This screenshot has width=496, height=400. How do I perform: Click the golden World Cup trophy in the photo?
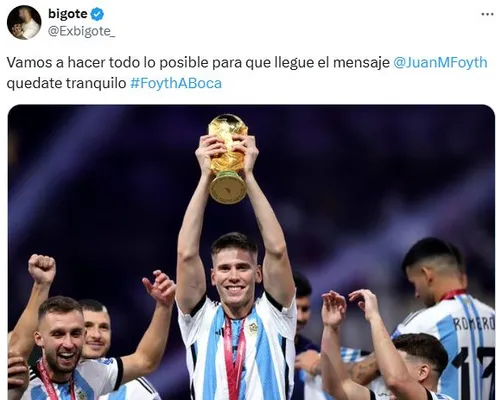click(x=228, y=158)
